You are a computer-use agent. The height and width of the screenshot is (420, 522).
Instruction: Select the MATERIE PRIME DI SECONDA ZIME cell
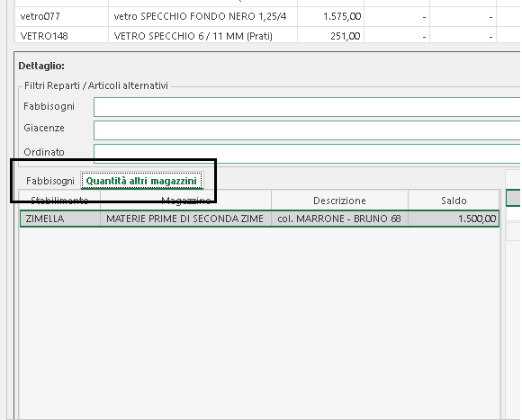185,219
